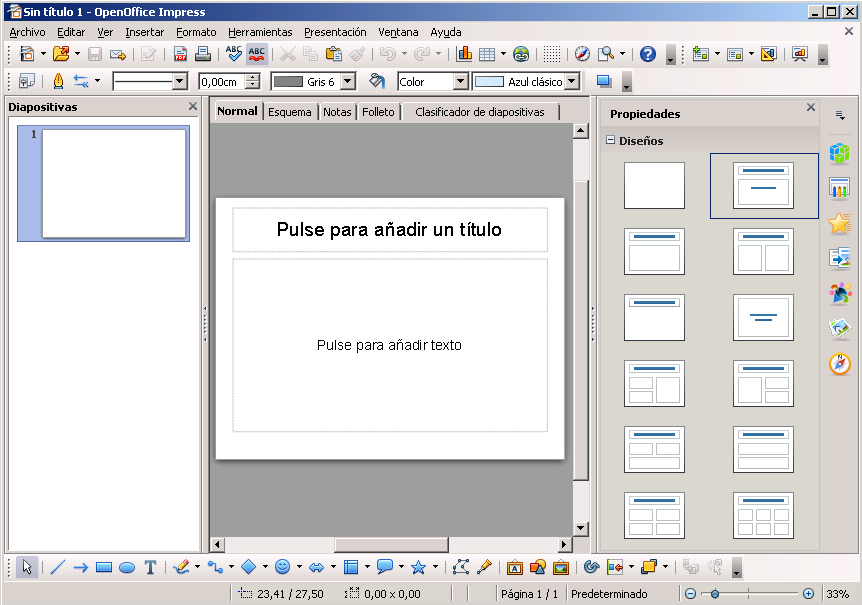Switch to Clasificador de diapositivas tab
The height and width of the screenshot is (605, 862).
pyautogui.click(x=480, y=112)
